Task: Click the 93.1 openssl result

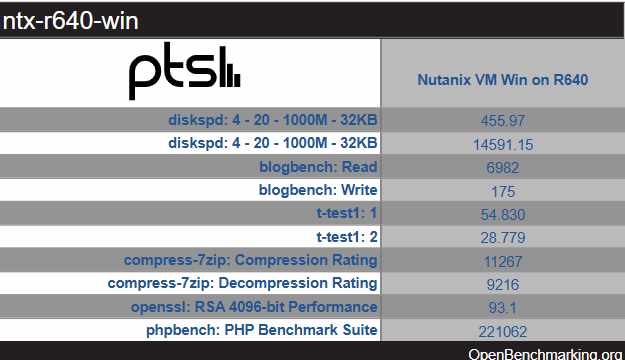Action: (x=502, y=308)
